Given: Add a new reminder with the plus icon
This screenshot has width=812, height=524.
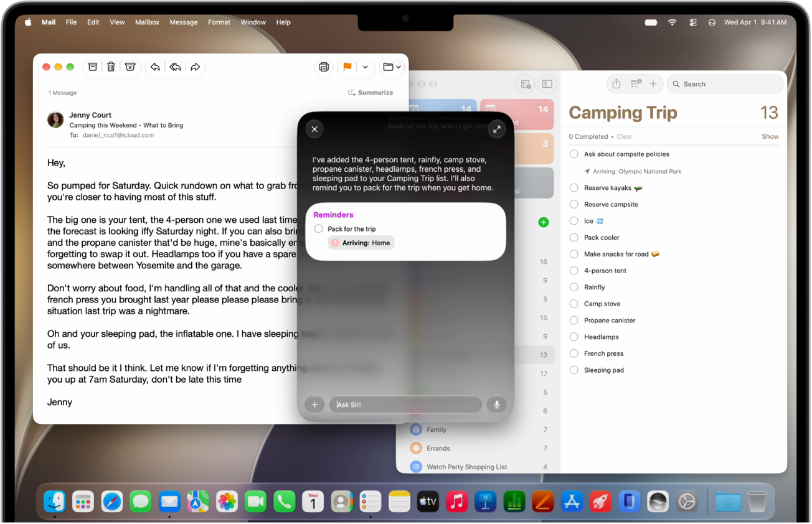Looking at the screenshot, I should click(x=653, y=83).
